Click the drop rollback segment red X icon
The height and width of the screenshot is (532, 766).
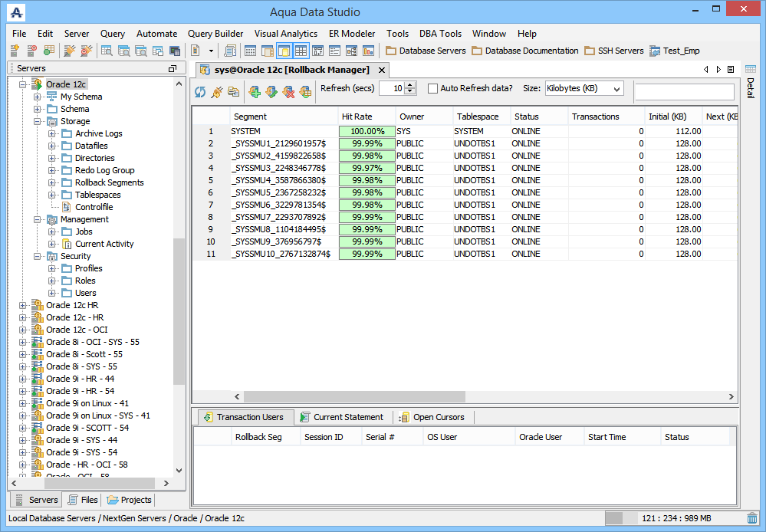click(289, 91)
